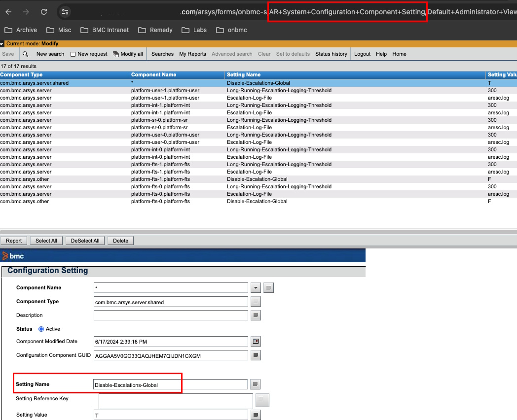The height and width of the screenshot is (420, 517).
Task: Select the row with Disable-Escalations-Global setting
Action: point(258,83)
